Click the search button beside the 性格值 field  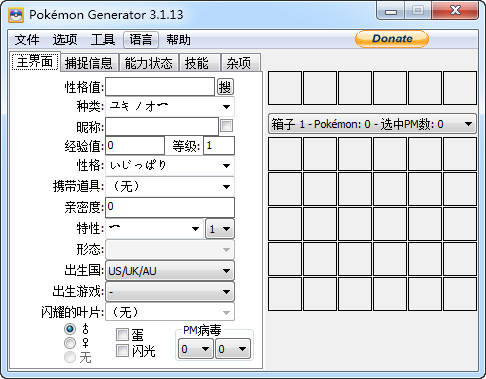click(x=225, y=87)
